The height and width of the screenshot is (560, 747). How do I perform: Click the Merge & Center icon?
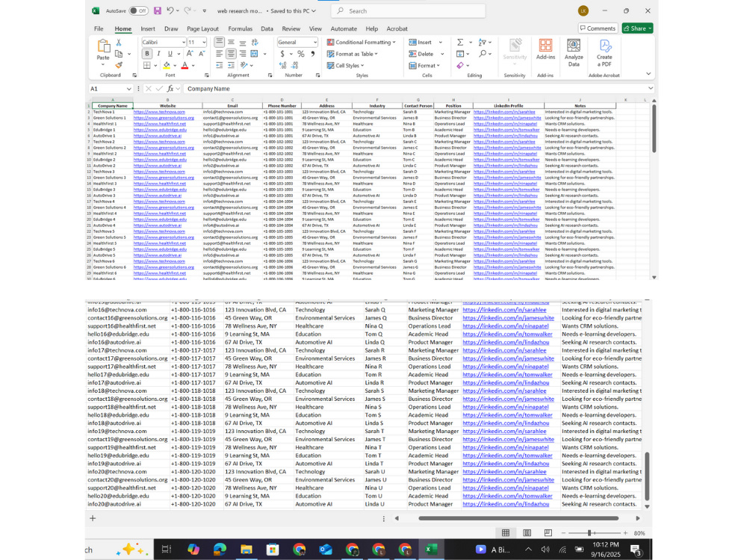tap(255, 54)
